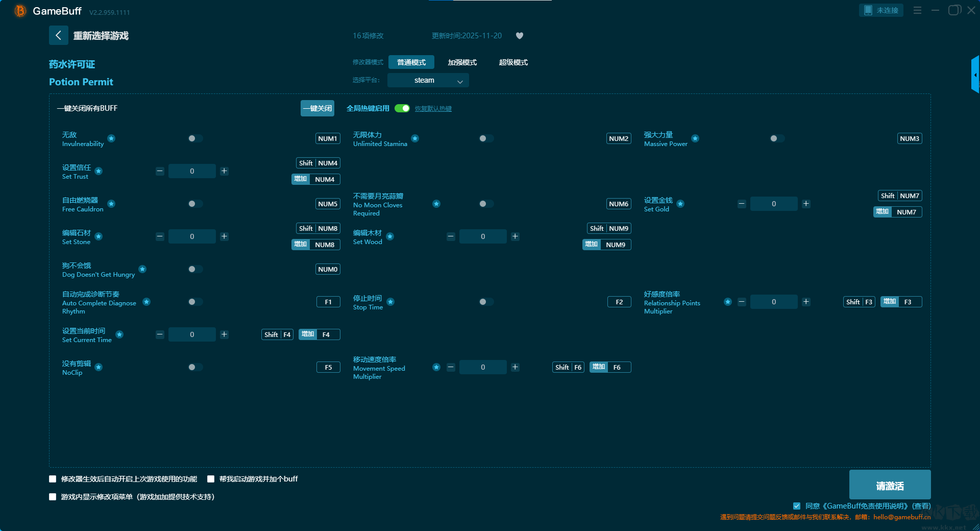The image size is (980, 531).
Task: Click the 增加 NUM4 hotkey for Set Trust
Action: (316, 179)
